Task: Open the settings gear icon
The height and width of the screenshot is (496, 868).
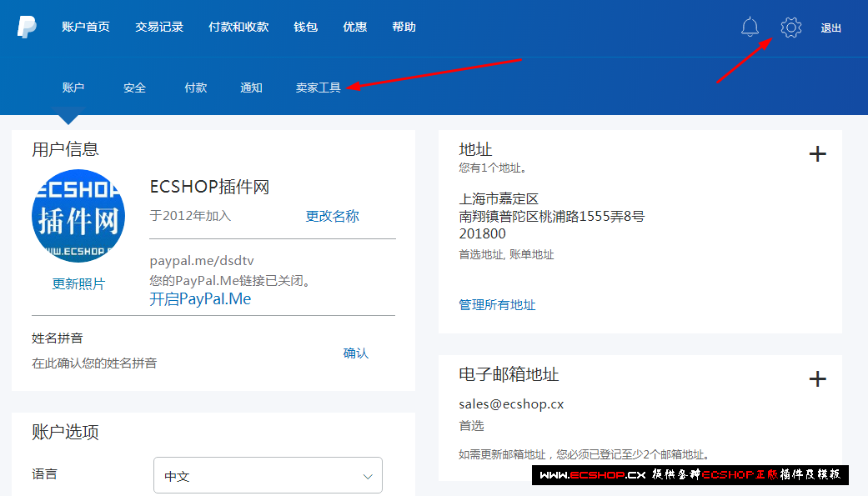Action: (x=791, y=28)
